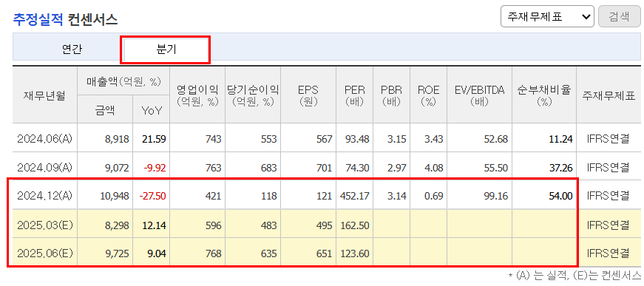
Task: Click the 추정실적 컨센서스 heading
Action: coord(65,18)
